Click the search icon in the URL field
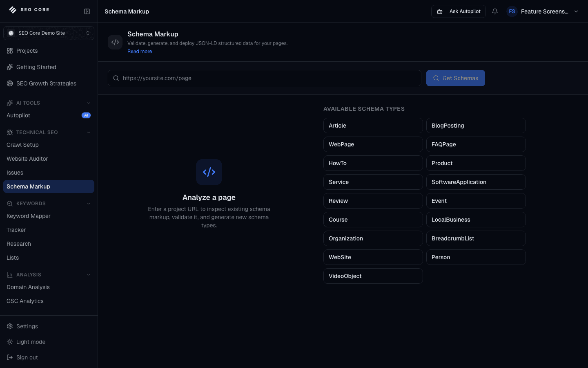 coord(116,78)
